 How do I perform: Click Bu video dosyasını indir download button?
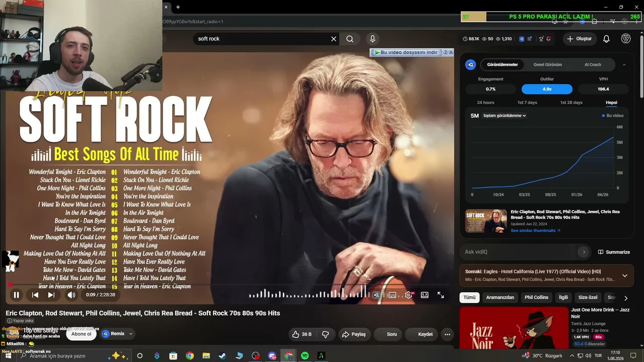click(x=406, y=52)
